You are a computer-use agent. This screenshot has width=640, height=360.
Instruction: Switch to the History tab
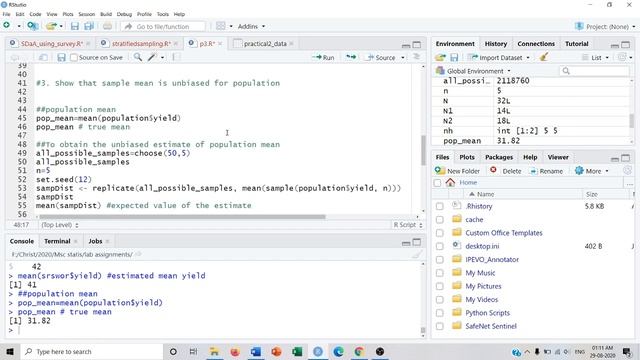coord(496,44)
